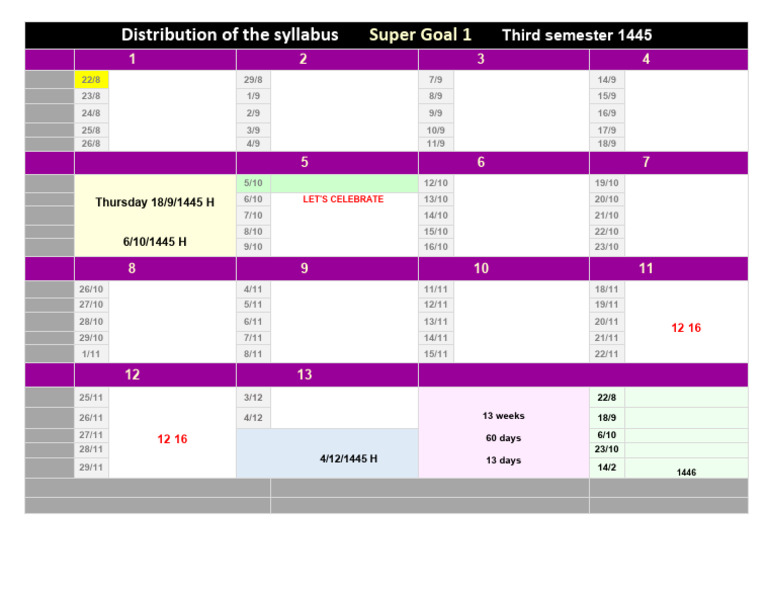Select the 14/9 date cell in week 4
This screenshot has width=768, height=594.
tap(607, 79)
